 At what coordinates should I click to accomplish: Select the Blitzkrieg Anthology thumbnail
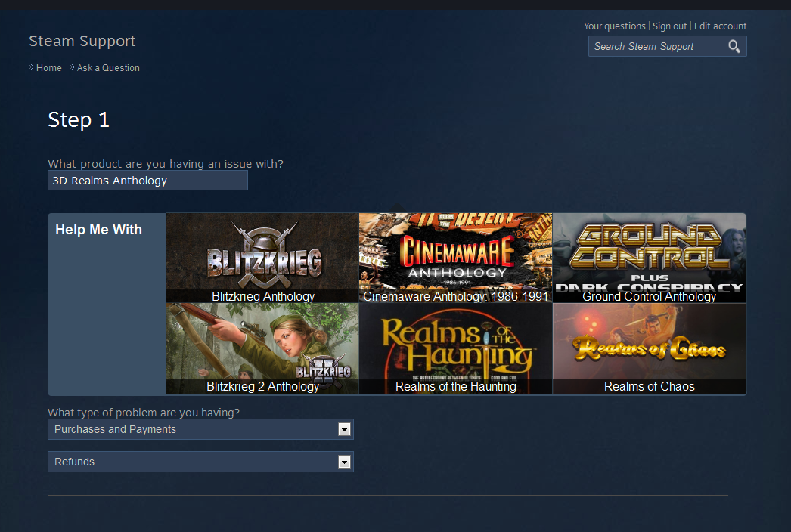[x=262, y=258]
